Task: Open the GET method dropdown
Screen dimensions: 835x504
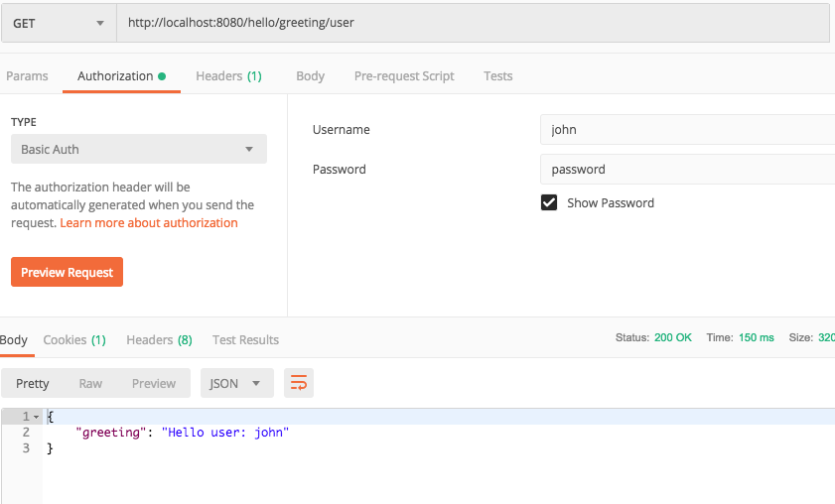Action: coord(59,23)
